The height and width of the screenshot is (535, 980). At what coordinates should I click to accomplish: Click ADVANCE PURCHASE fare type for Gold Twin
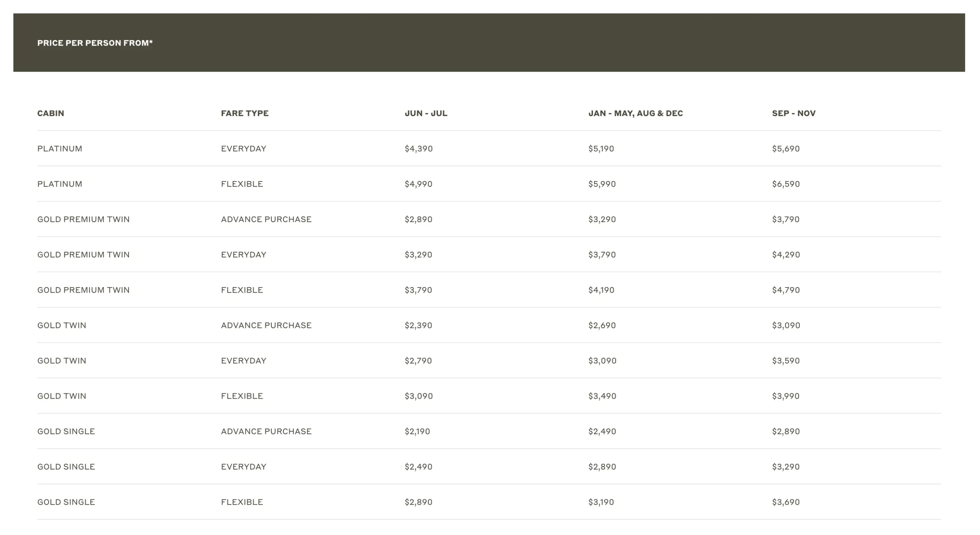click(x=266, y=326)
